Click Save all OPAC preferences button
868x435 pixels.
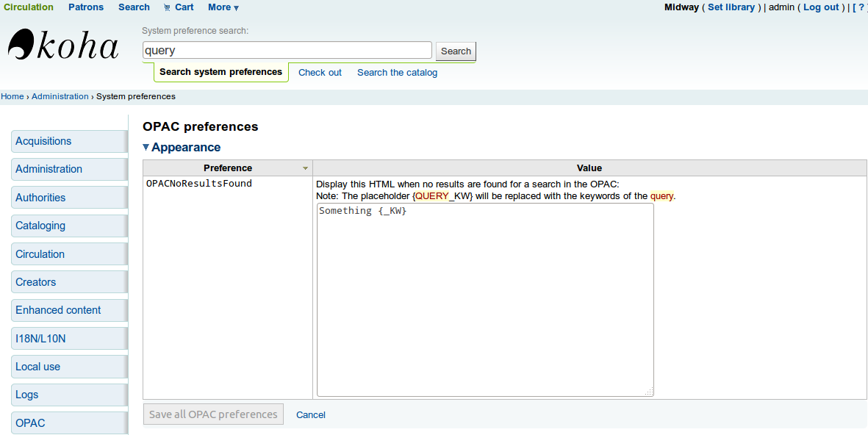coord(213,414)
